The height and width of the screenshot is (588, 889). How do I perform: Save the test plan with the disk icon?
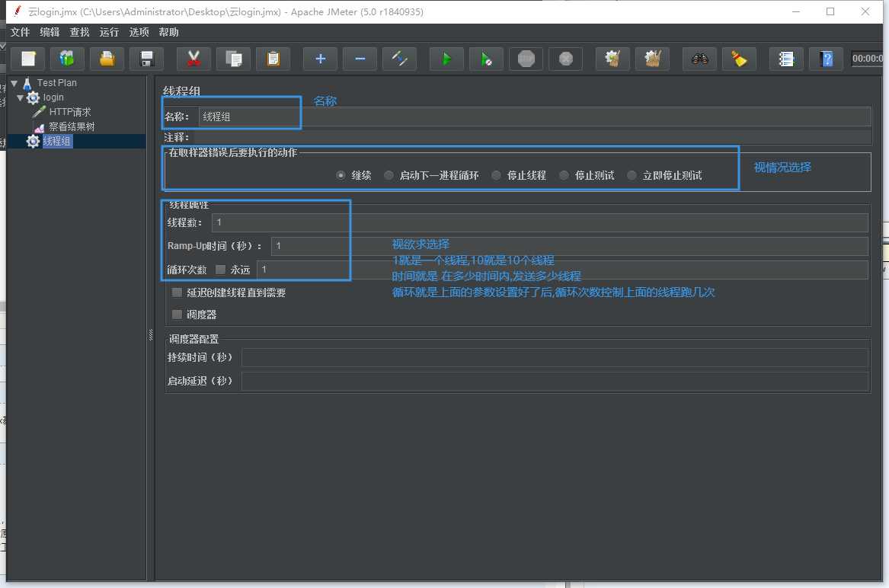[x=147, y=59]
